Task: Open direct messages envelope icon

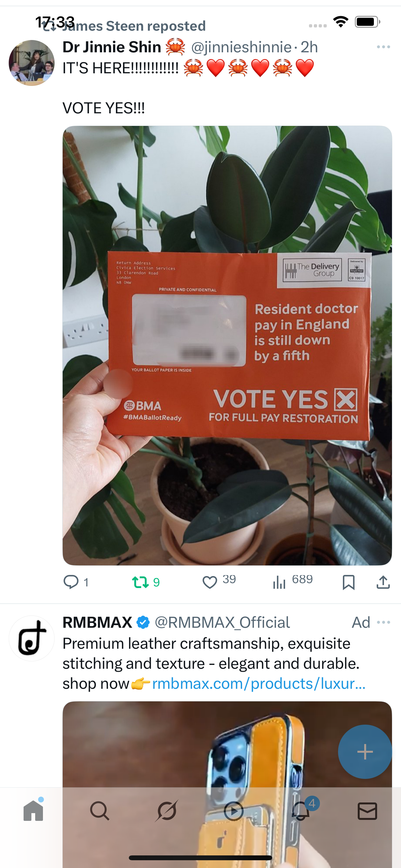Action: [x=367, y=811]
